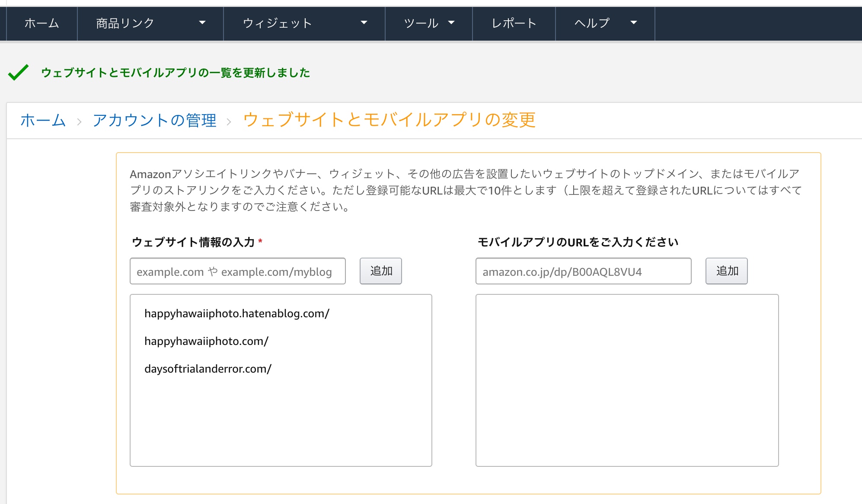Screen dimensions: 862x504
Task: Expand the ツール dropdown arrow
Action: click(451, 23)
